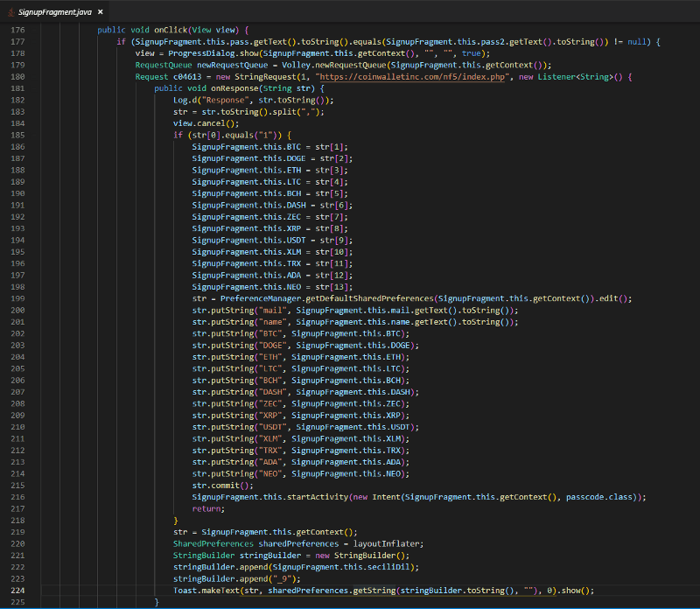Click the "_9" string on line 223

click(281, 579)
